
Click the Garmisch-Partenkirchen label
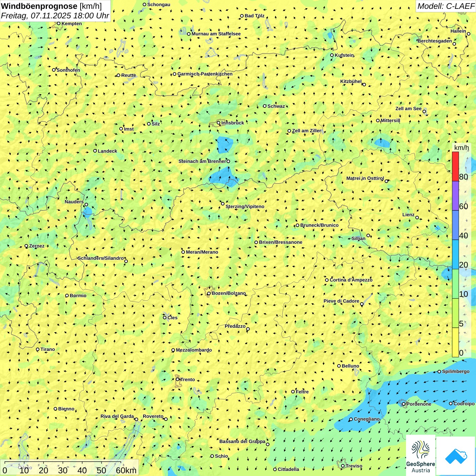[x=205, y=74]
